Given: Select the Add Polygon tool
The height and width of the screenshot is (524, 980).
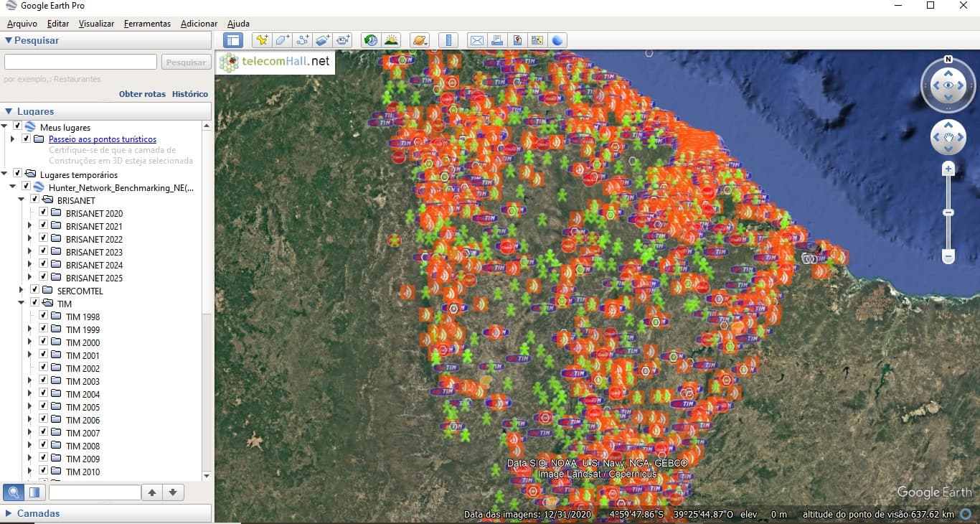Looking at the screenshot, I should [282, 40].
